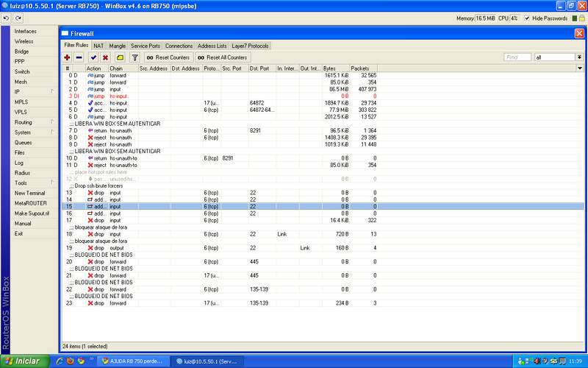Open the filter funnel icon
Screen dimensions: 588x368
pos(135,57)
